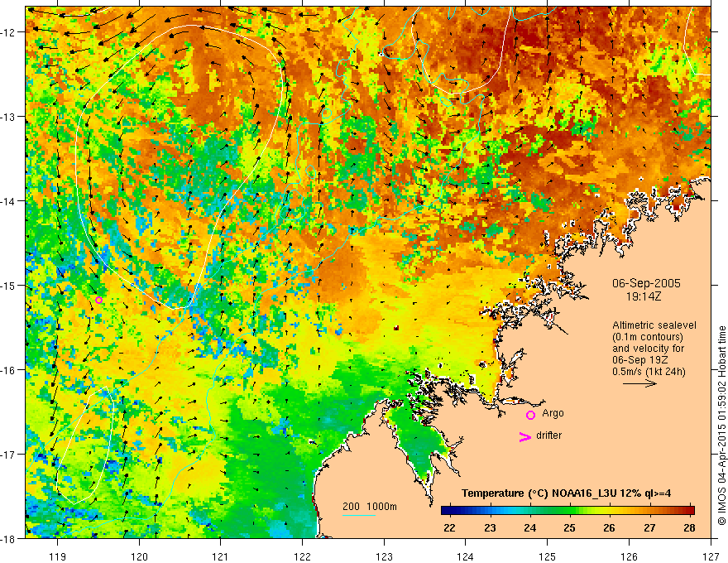
Task: Click the longitude axis label '125'
Action: click(x=548, y=556)
